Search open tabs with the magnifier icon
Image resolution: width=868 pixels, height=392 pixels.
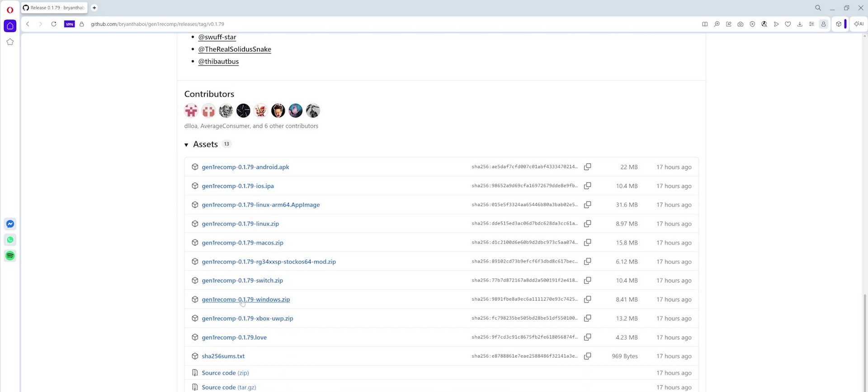(818, 8)
